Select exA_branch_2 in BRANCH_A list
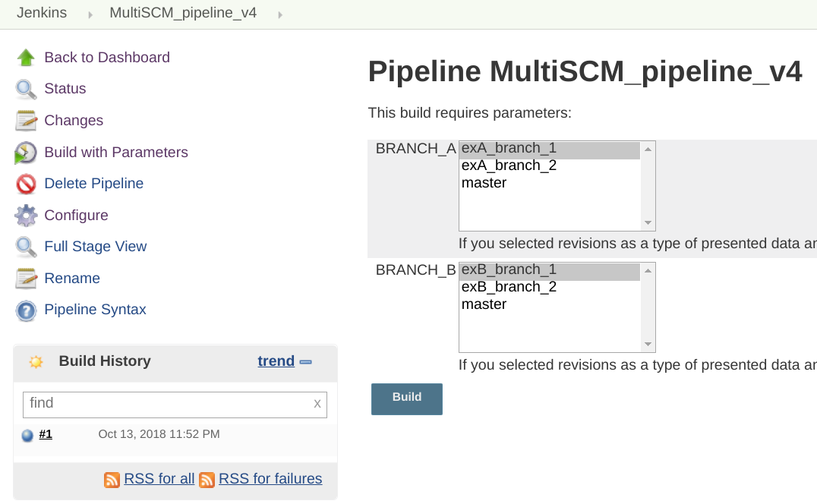 coord(509,165)
